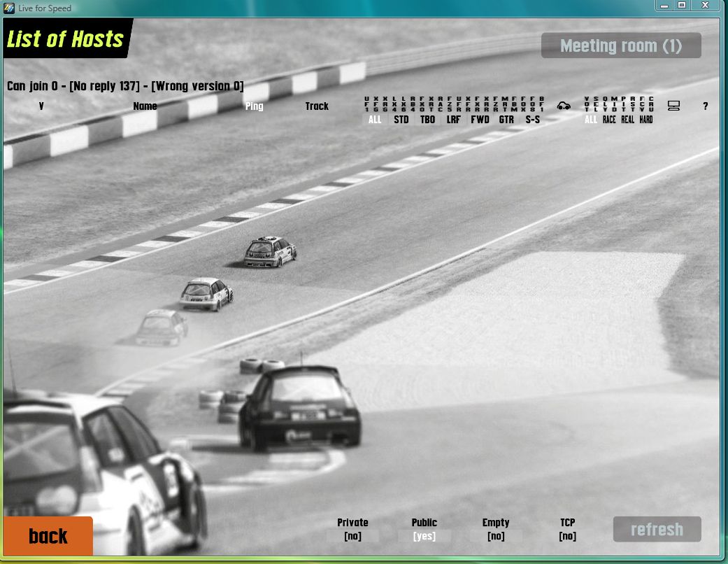Sort hosts by Track column
The height and width of the screenshot is (564, 728).
tap(317, 106)
